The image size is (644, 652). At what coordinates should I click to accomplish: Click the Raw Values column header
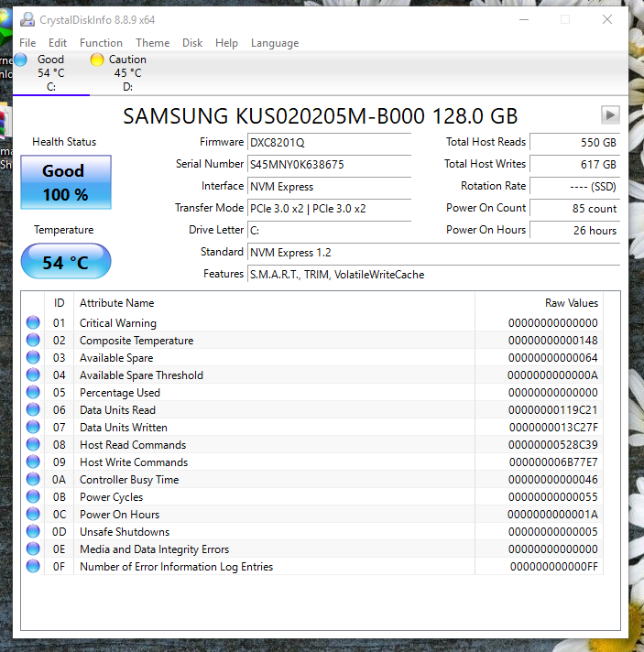pyautogui.click(x=540, y=303)
